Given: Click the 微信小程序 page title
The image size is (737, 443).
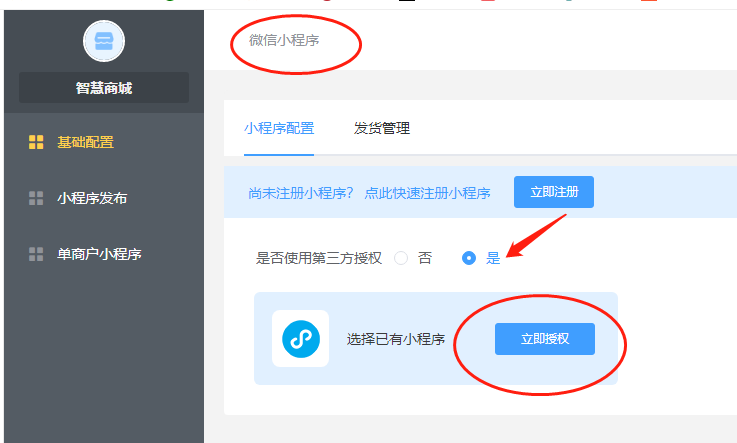Looking at the screenshot, I should coord(284,40).
